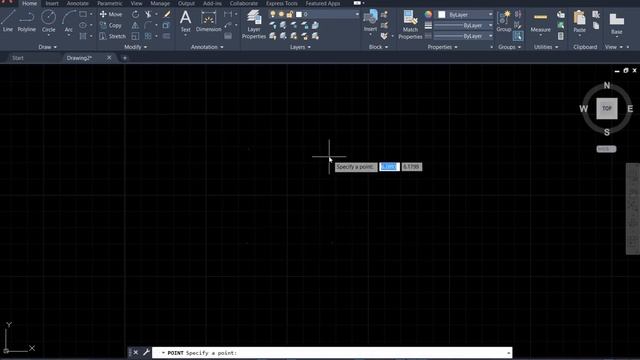The width and height of the screenshot is (640, 360).
Task: Click the Stretch command
Action: point(113,36)
